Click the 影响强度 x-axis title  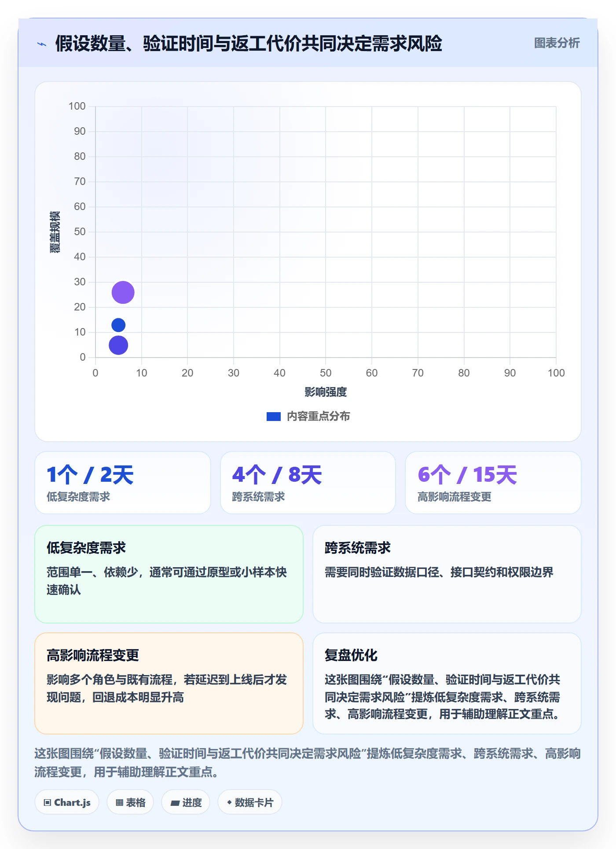[326, 392]
